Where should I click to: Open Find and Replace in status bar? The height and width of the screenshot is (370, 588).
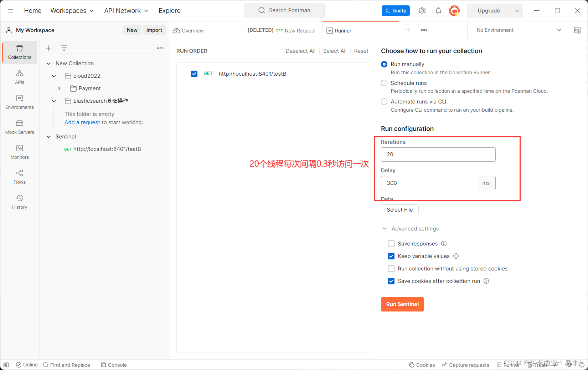(67, 365)
